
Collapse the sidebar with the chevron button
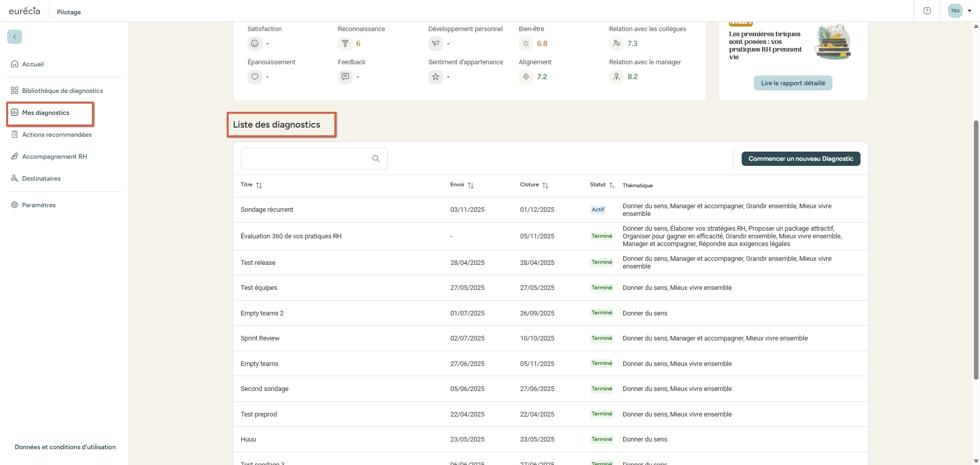[14, 37]
